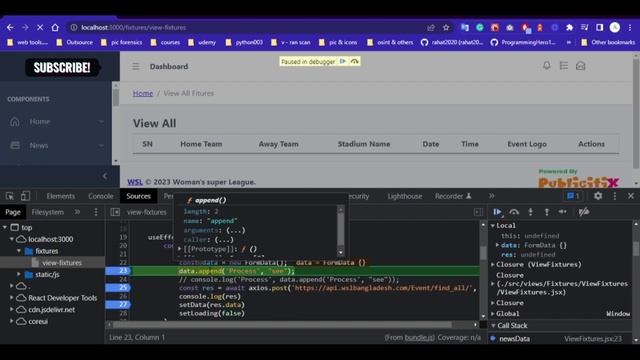
Task: Activate the inspect element picker icon
Action: 10,196
